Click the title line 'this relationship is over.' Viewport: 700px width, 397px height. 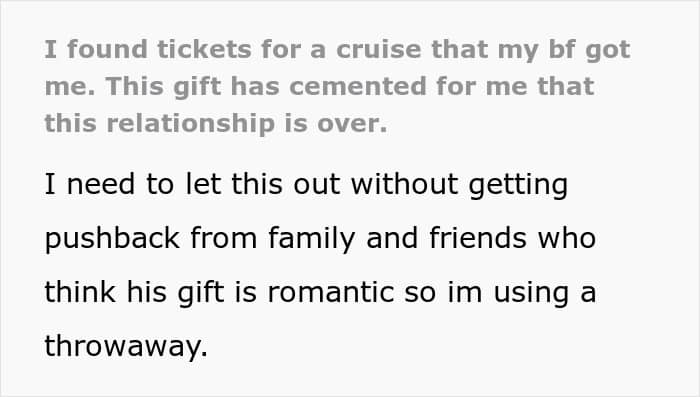[x=216, y=123]
